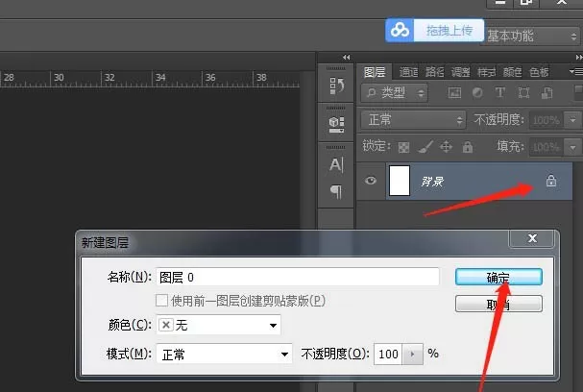The width and height of the screenshot is (583, 392).
Task: Select the 背景 layer thumbnail
Action: pyautogui.click(x=400, y=181)
